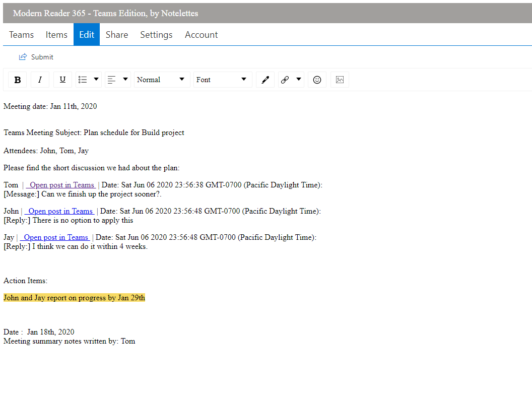Screen dimensions: 532x399
Task: Toggle italic formatting
Action: [40, 80]
